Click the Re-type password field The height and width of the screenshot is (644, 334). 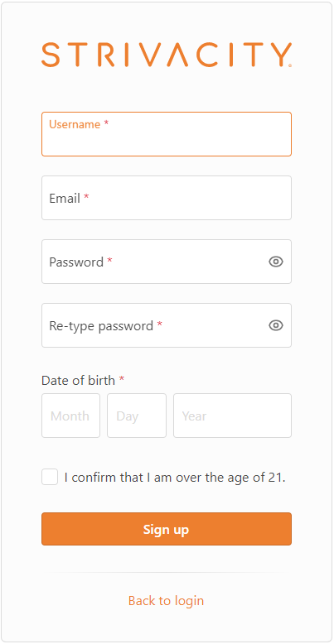[x=167, y=325]
